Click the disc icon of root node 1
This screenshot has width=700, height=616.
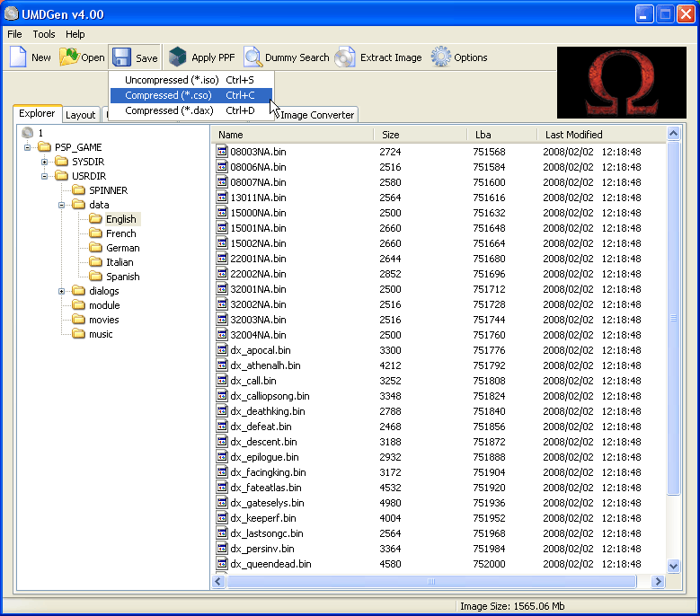28,133
